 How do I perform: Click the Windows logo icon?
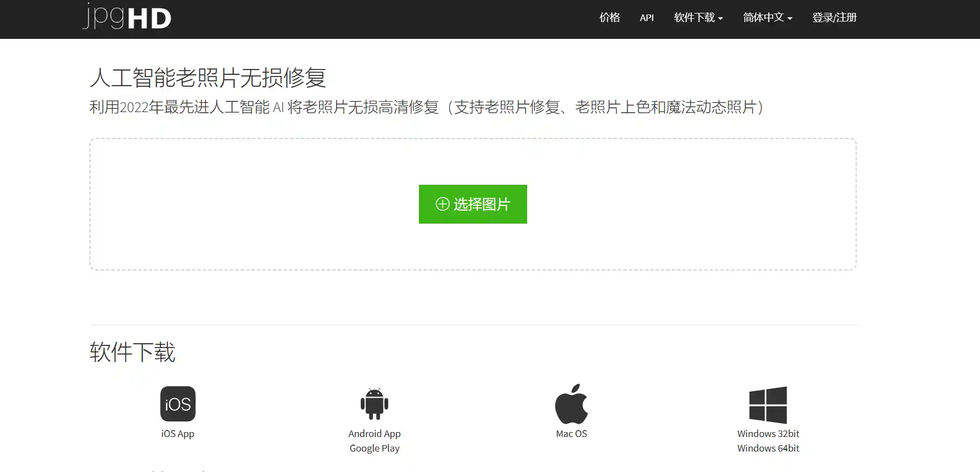tap(768, 405)
